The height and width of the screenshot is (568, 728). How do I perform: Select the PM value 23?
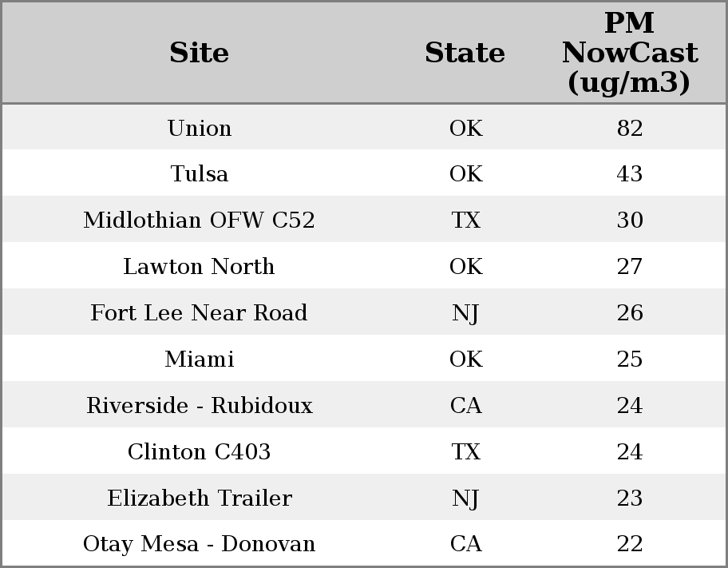coord(629,498)
